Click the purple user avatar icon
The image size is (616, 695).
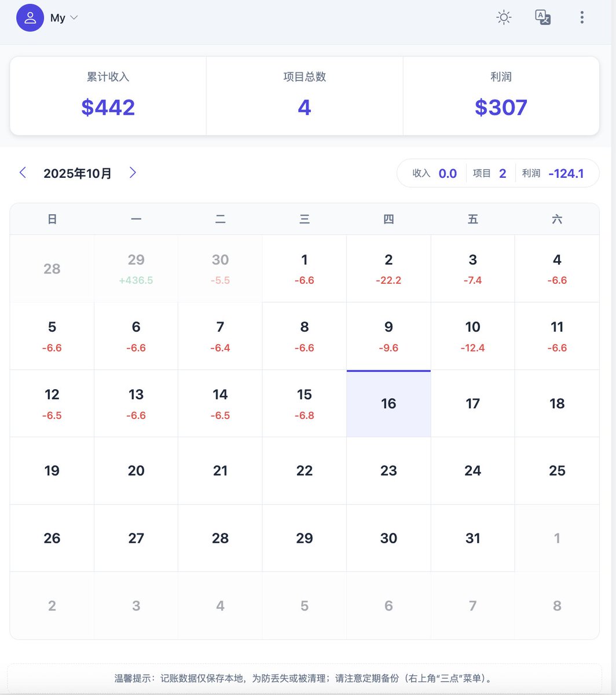30,18
